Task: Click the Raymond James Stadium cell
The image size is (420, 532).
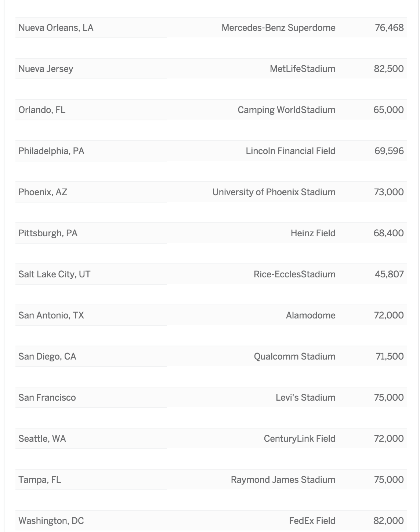Action: click(x=283, y=480)
